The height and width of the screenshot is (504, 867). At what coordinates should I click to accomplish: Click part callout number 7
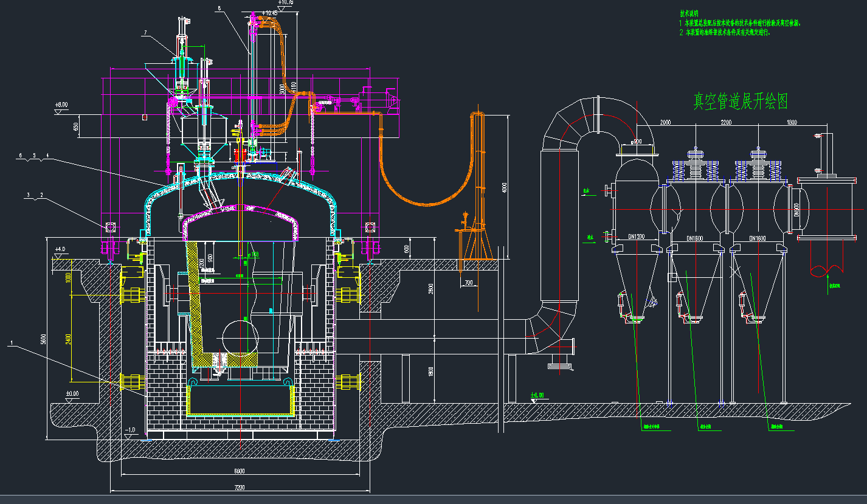145,32
